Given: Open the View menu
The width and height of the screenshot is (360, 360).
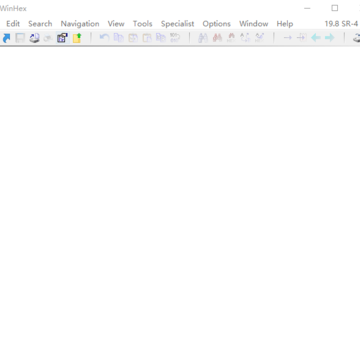Looking at the screenshot, I should (116, 24).
